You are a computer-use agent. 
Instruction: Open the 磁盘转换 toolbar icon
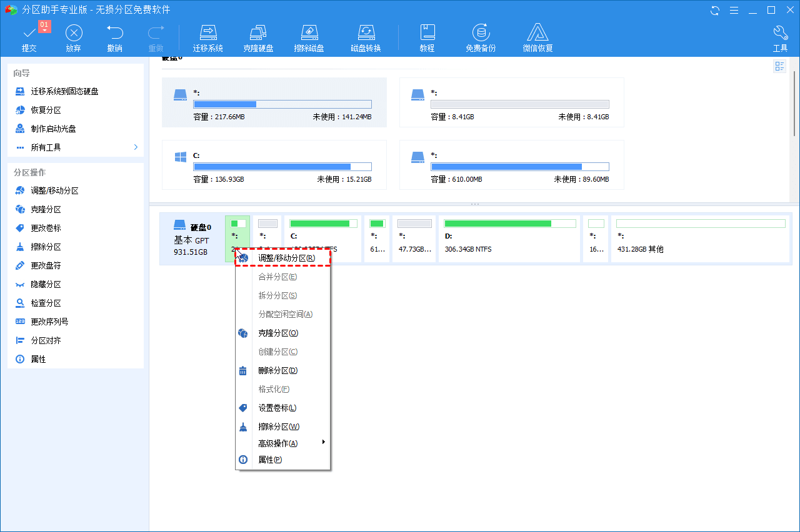pyautogui.click(x=366, y=38)
